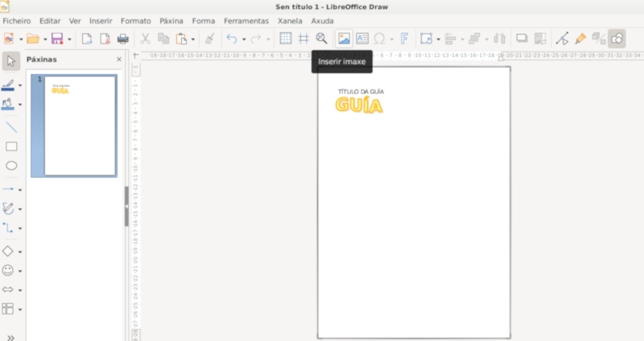Toggle the shadow effect button
Image resolution: width=644 pixels, height=341 pixels.
521,38
